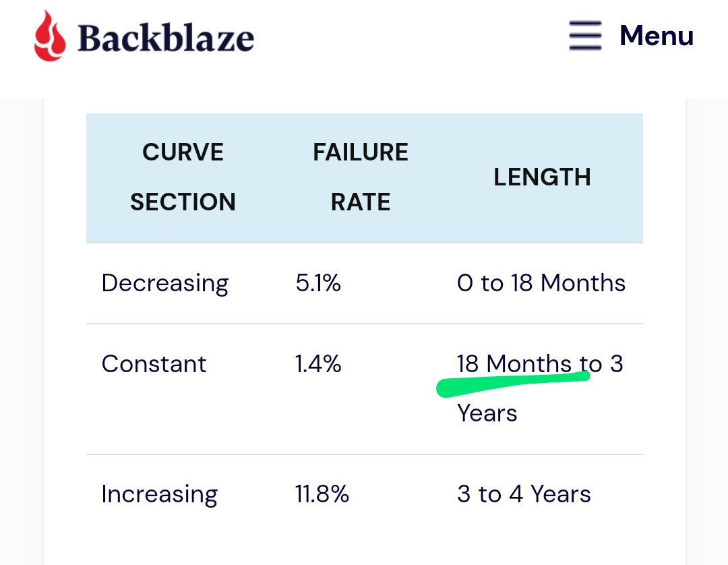Select the CURVE SECTION column header
The width and height of the screenshot is (728, 565).
pyautogui.click(x=183, y=177)
